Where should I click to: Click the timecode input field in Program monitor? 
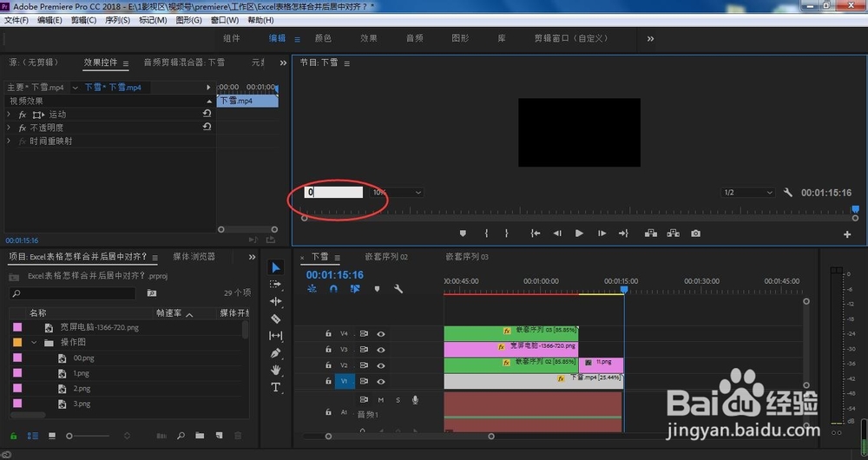(334, 192)
